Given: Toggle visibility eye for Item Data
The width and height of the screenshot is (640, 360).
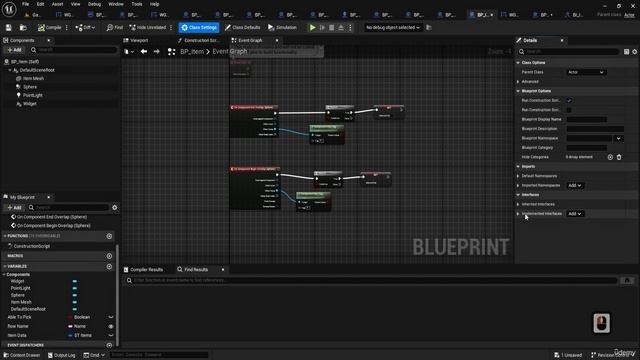Looking at the screenshot, I should (111, 336).
